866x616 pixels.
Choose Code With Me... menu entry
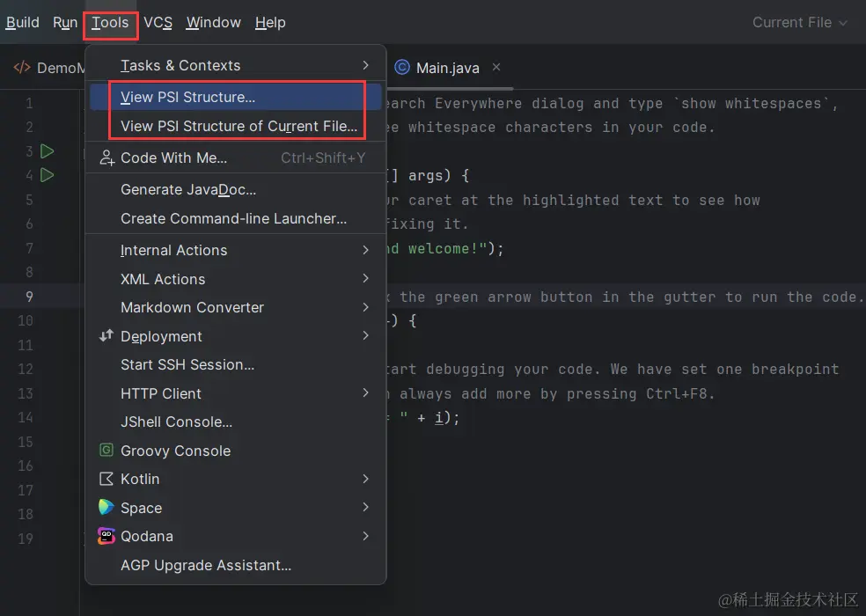(x=236, y=158)
